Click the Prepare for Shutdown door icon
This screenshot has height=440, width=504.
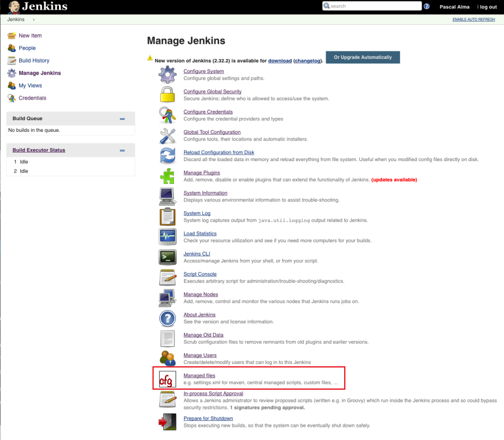167,422
